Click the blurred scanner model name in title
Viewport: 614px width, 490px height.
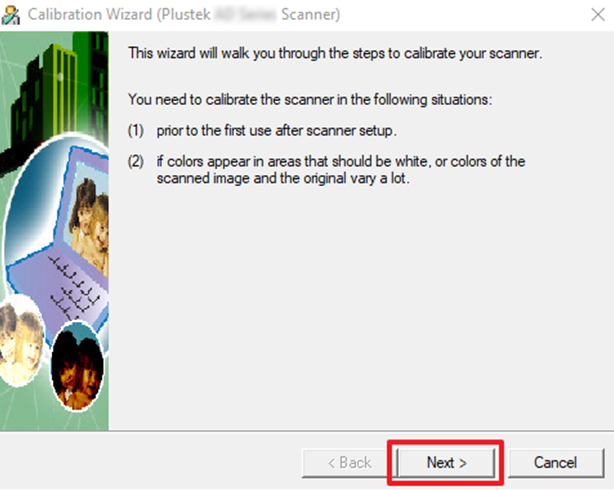(245, 14)
